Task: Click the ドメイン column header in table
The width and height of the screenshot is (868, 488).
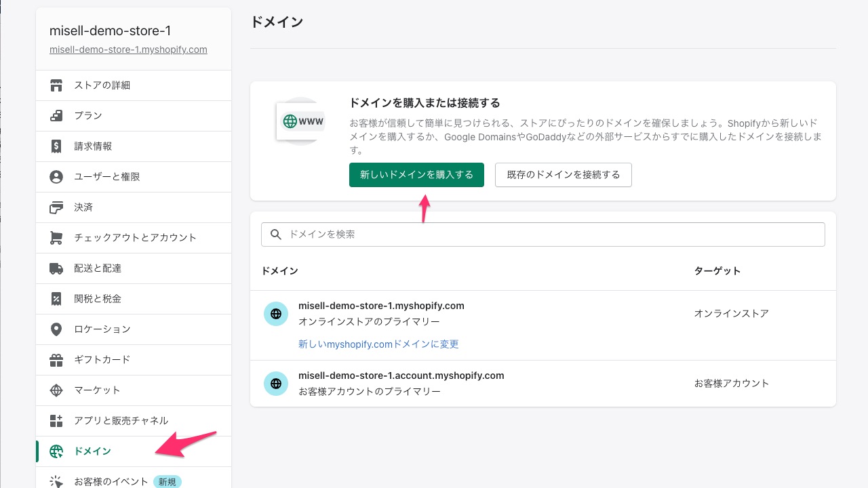Action: coord(279,271)
